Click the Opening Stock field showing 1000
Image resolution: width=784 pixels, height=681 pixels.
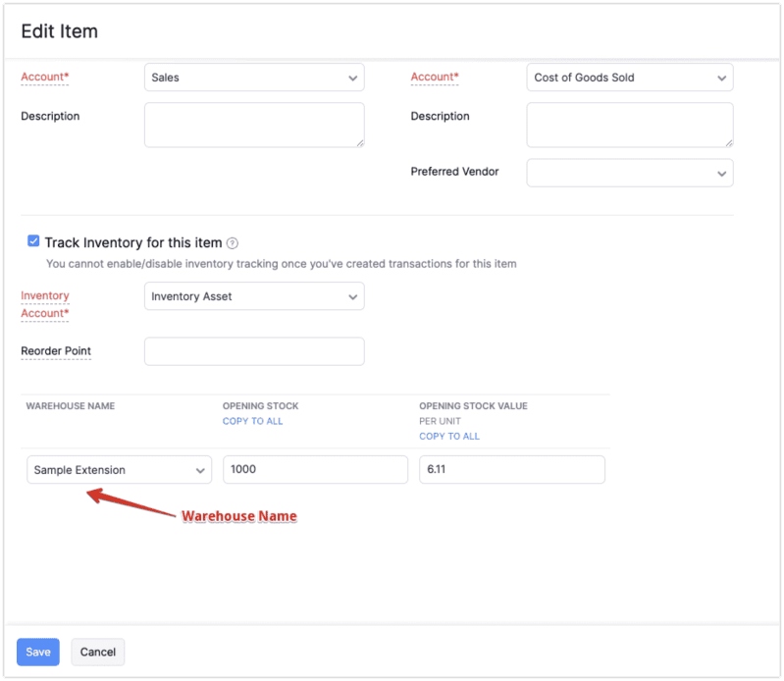tap(314, 470)
